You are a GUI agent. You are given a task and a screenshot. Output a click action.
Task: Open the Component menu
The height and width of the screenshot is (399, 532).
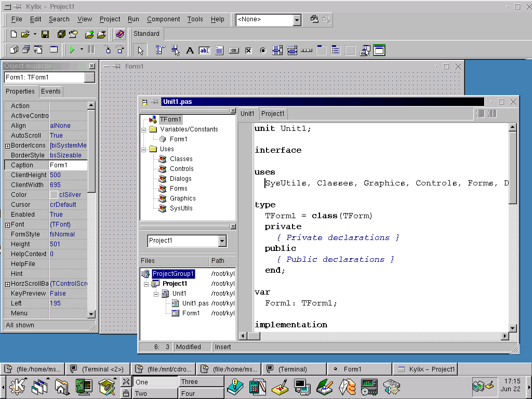click(x=164, y=19)
